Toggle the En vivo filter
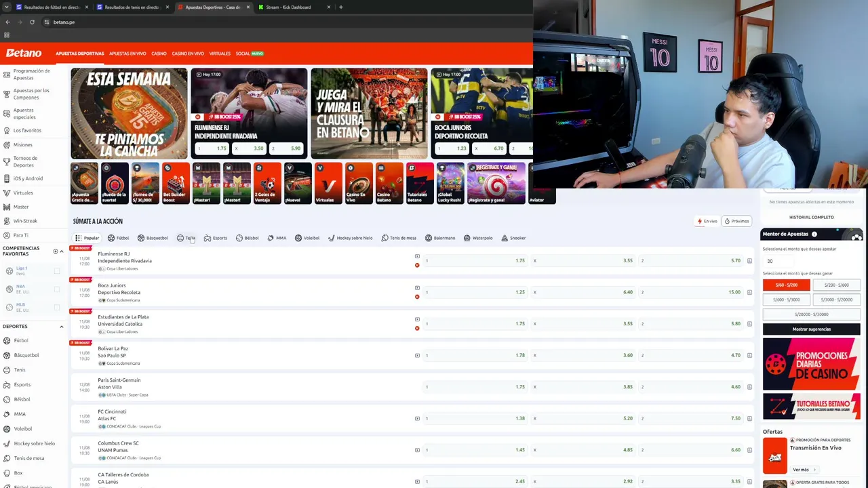The height and width of the screenshot is (488, 868). (707, 221)
